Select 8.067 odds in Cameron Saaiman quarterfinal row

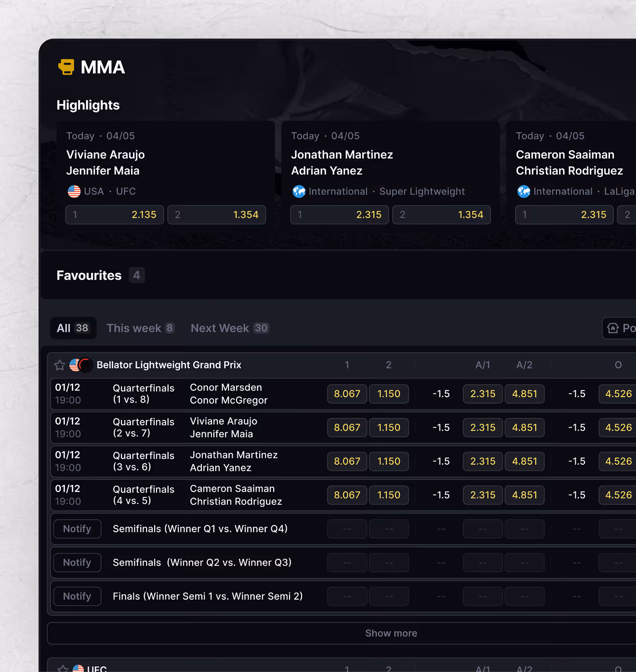(x=347, y=495)
